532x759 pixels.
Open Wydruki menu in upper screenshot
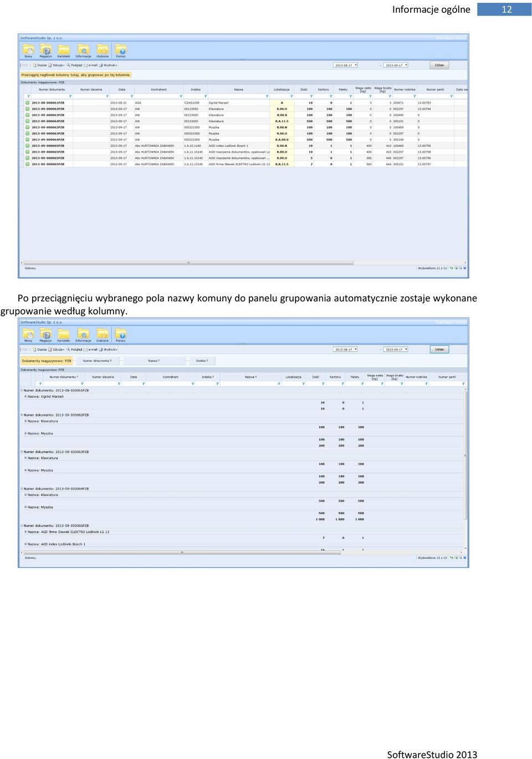(109, 65)
